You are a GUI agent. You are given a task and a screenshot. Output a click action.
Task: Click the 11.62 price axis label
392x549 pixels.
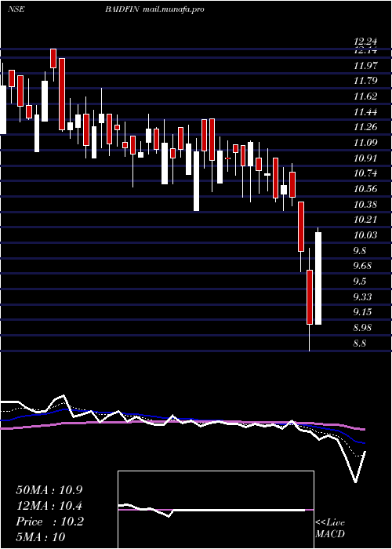(365, 96)
